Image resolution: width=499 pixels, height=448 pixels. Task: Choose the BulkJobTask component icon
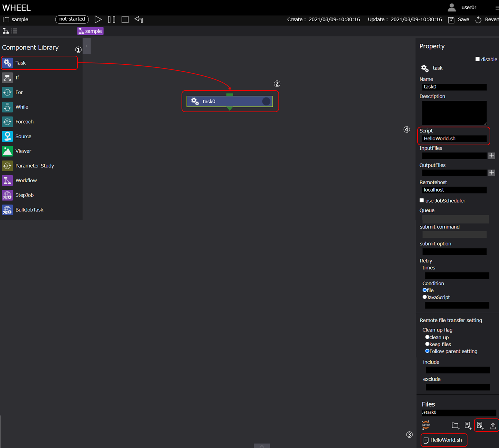pyautogui.click(x=7, y=210)
